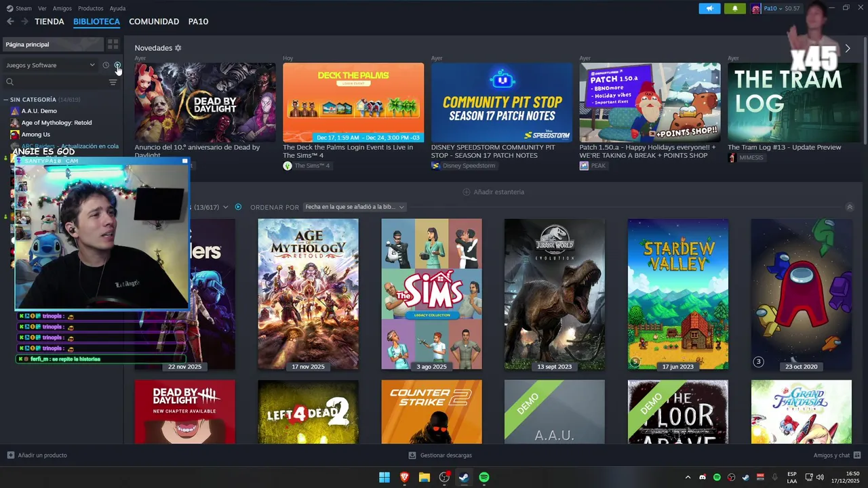Open volume speaker tray icon
The image size is (868, 488).
(820, 477)
